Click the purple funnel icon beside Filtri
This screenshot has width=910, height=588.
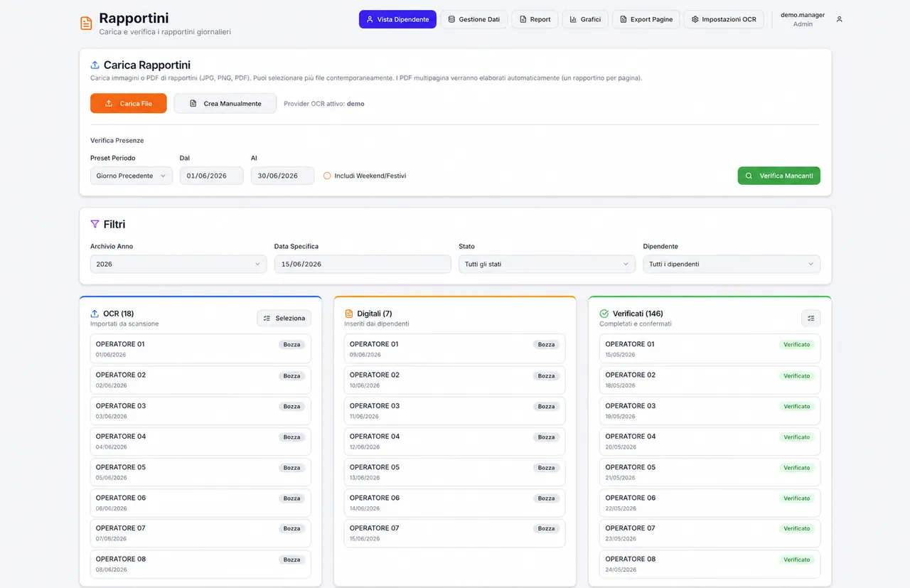click(x=95, y=224)
